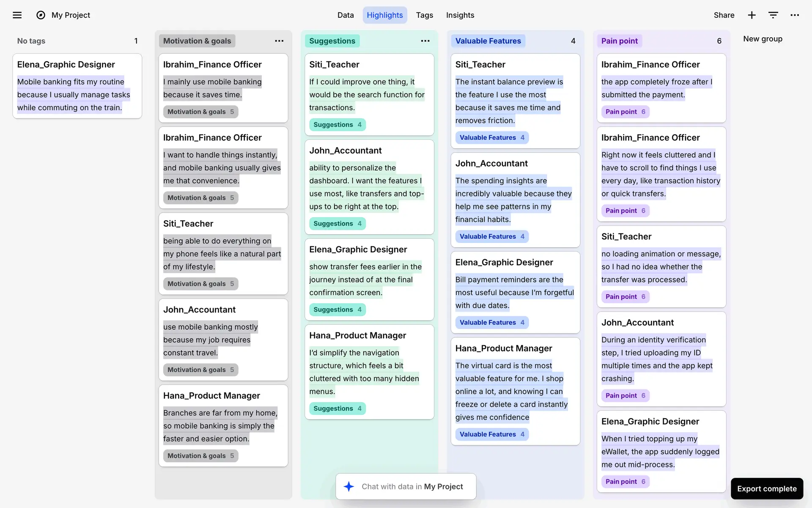Click the plus icon to add new
This screenshot has width=812, height=508.
(x=752, y=15)
